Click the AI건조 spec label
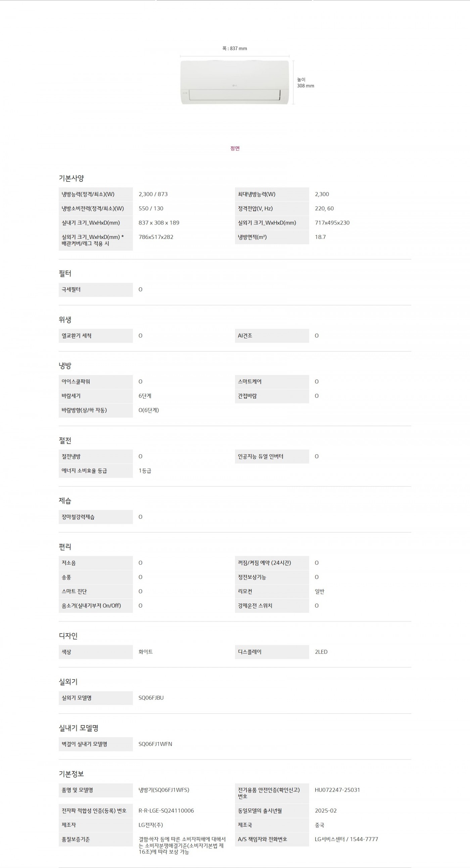Image resolution: width=470 pixels, height=868 pixels. tap(245, 336)
